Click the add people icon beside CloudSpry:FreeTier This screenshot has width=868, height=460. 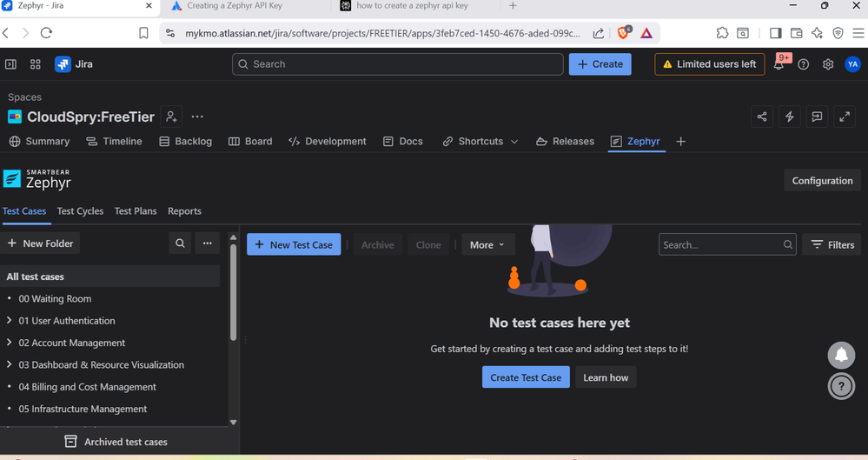[x=171, y=117]
